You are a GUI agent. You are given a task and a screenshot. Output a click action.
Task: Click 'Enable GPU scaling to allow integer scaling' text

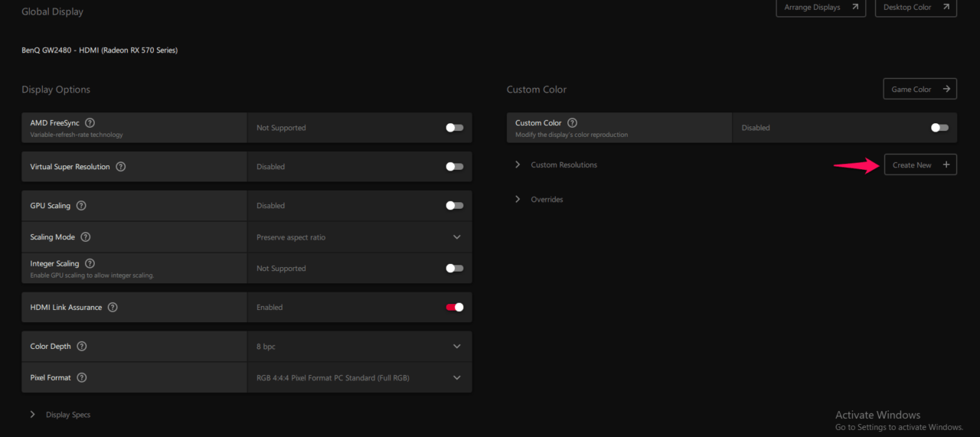pyautogui.click(x=92, y=276)
